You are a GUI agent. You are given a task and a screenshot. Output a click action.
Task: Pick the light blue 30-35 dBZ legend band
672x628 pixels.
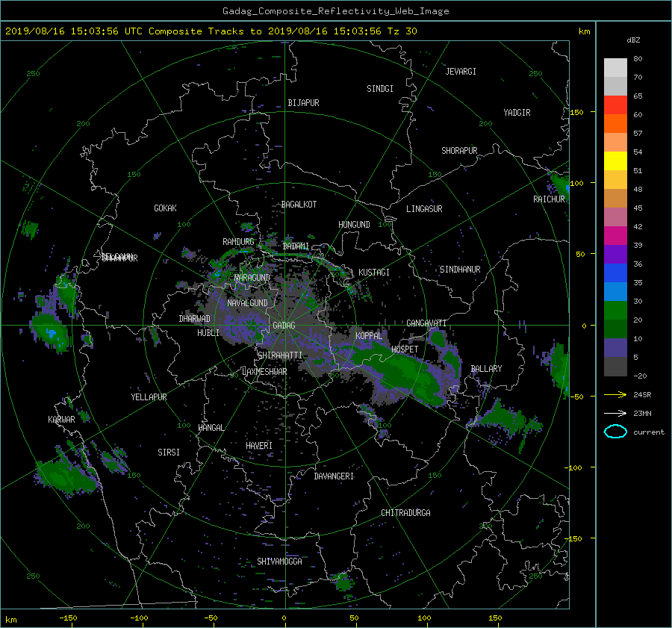tap(615, 291)
